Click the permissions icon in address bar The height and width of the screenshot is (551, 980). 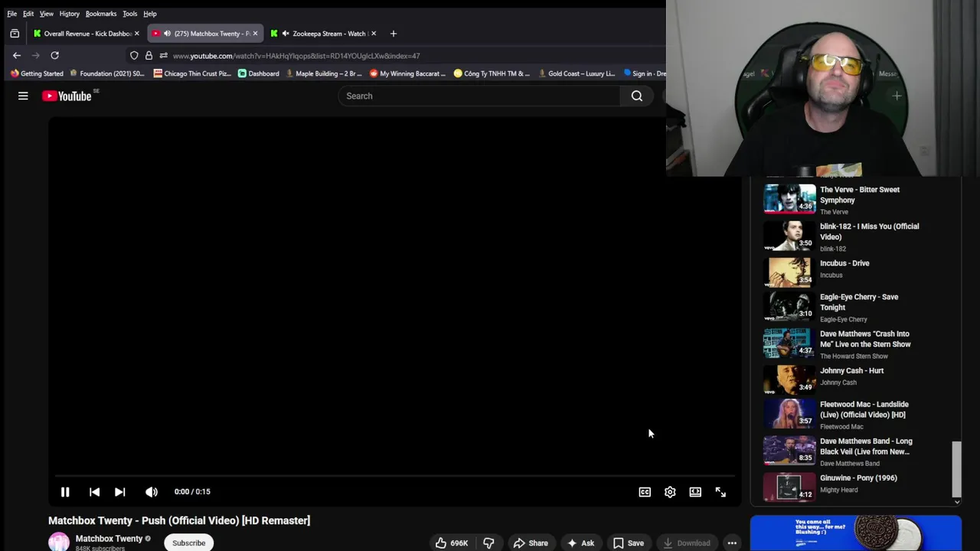coord(163,56)
